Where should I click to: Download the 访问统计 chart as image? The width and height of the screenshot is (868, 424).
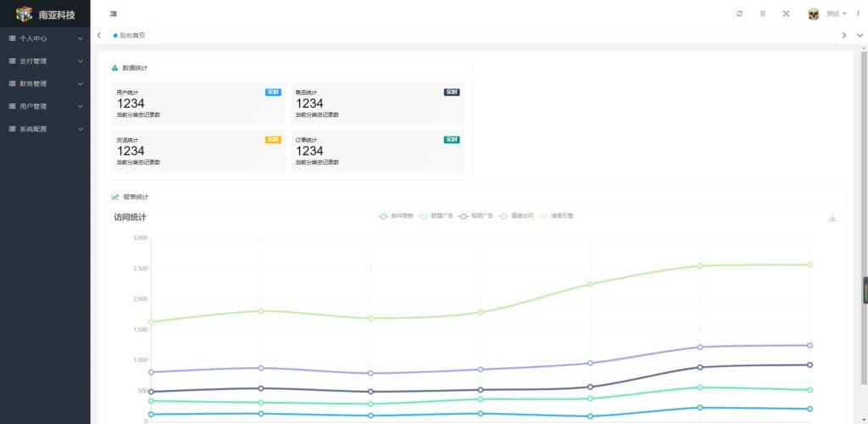[832, 219]
